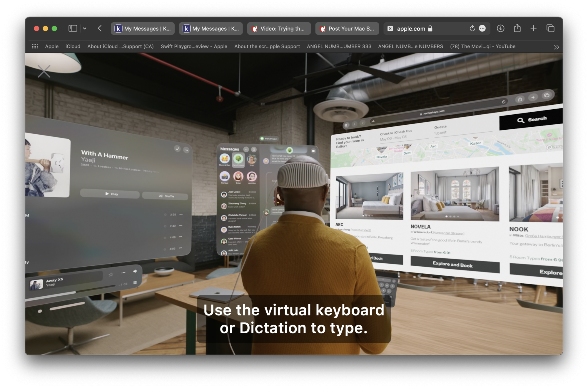Viewport: 588px width, 388px height.
Task: Expand the sidebar tab group dropdown
Action: point(85,29)
